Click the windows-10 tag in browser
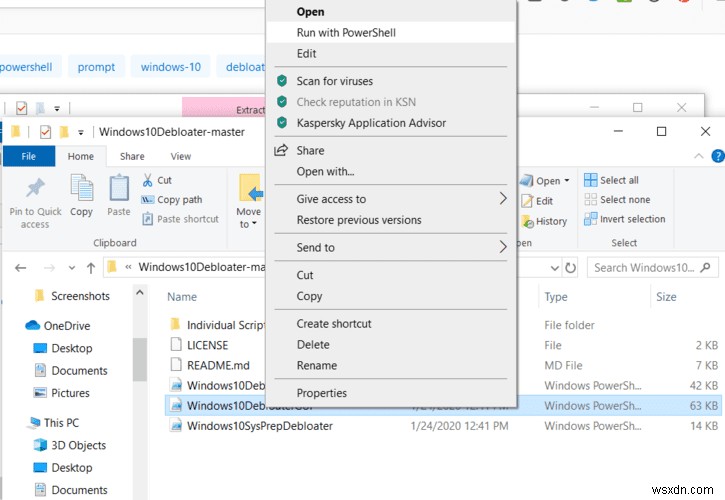Viewport: 725px width, 500px height. coord(171,67)
